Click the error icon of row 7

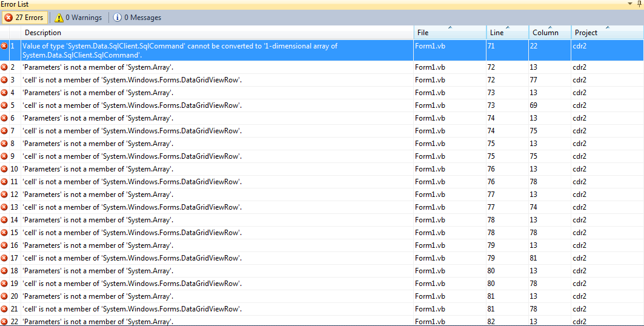[x=4, y=130]
